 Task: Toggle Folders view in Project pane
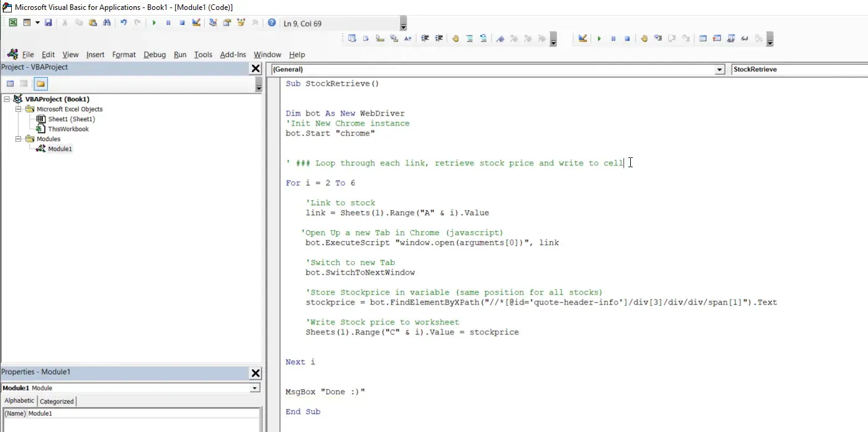pos(40,84)
